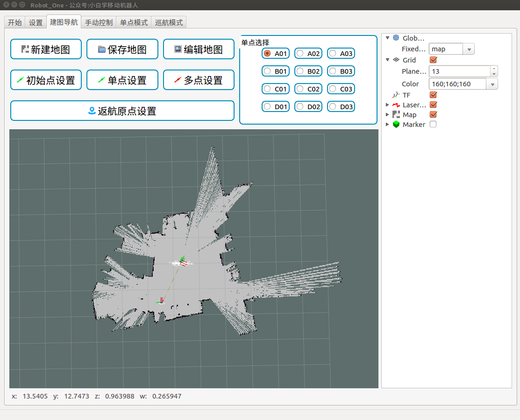Click the 单点设置 button
This screenshot has width=520, height=420.
pos(122,80)
